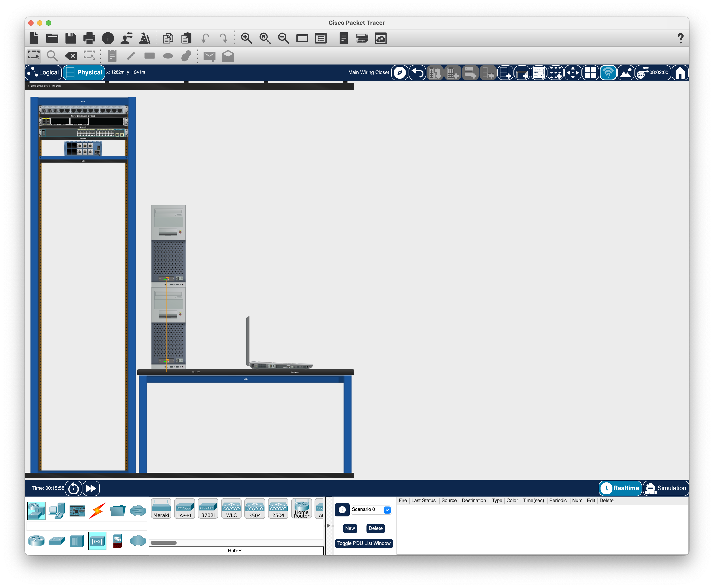Create a new file
This screenshot has height=588, width=714.
(34, 38)
